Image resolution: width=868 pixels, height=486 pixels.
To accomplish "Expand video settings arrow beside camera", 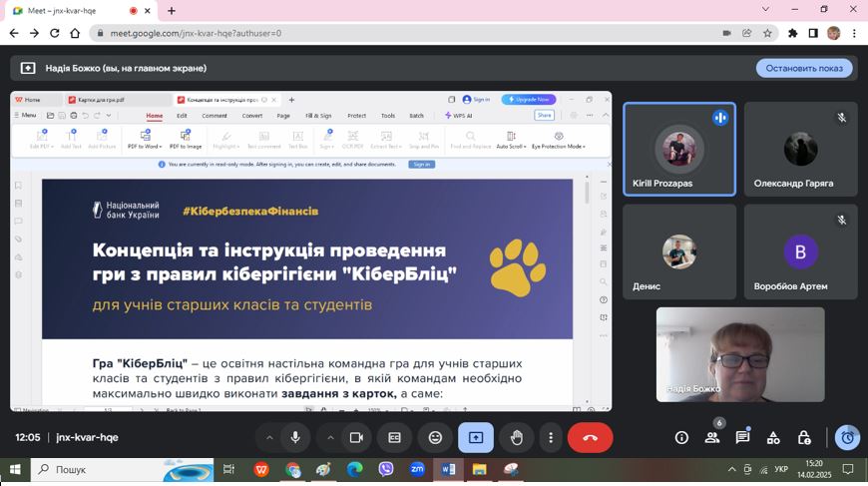I will 329,437.
